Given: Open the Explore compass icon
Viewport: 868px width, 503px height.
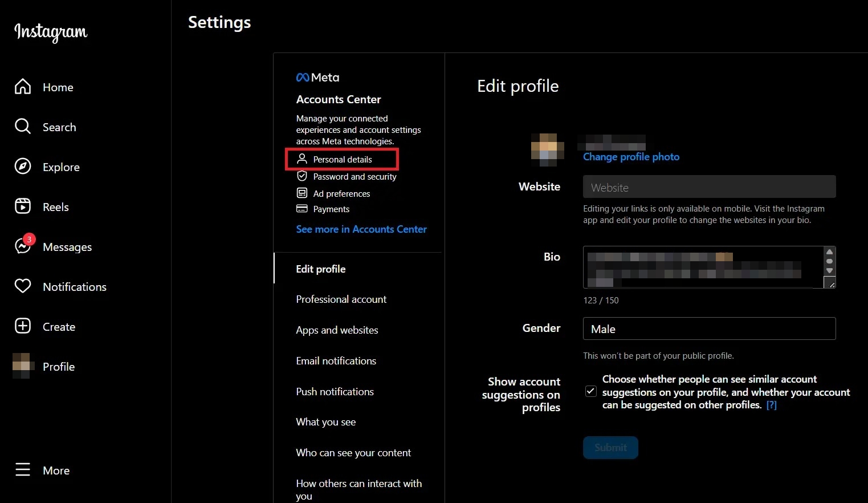Looking at the screenshot, I should click(x=23, y=167).
